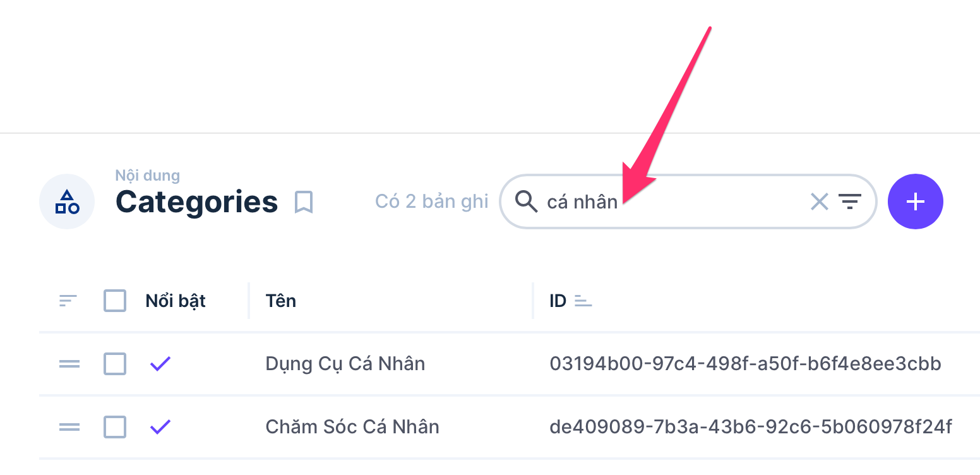The width and height of the screenshot is (980, 475).
Task: Check the Chăm Sóc Cá Nhân row
Action: (x=115, y=427)
